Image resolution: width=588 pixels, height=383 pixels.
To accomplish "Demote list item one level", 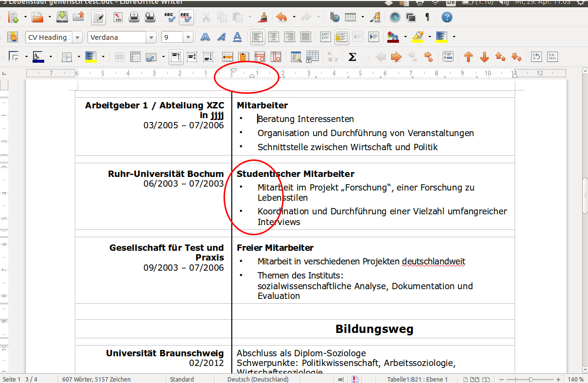I will tap(396, 57).
